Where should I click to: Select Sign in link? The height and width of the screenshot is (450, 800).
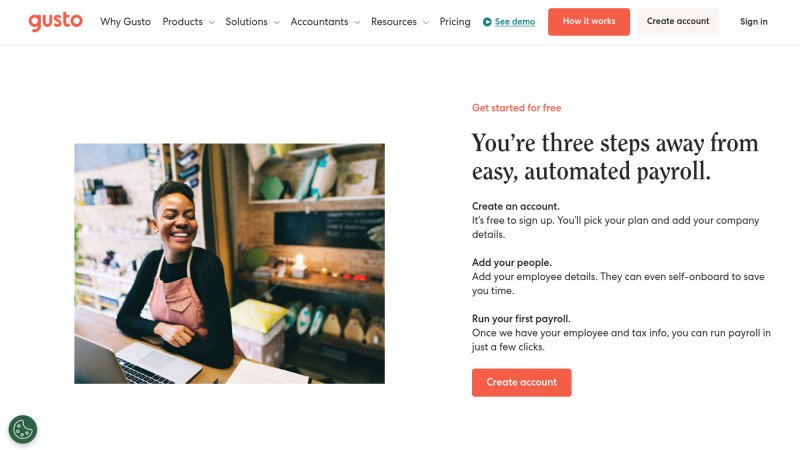coord(754,22)
